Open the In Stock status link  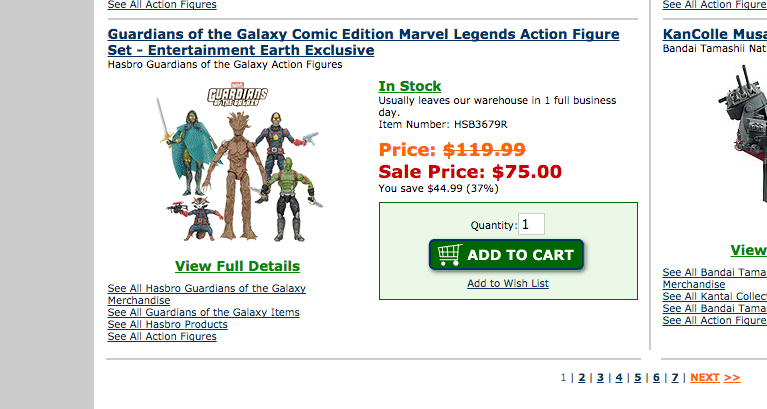[409, 86]
